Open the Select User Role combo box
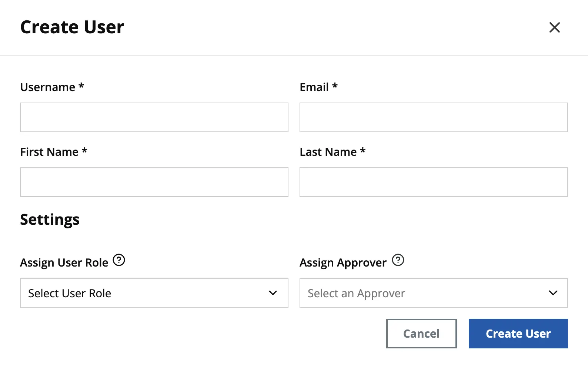588x368 pixels. click(x=154, y=293)
